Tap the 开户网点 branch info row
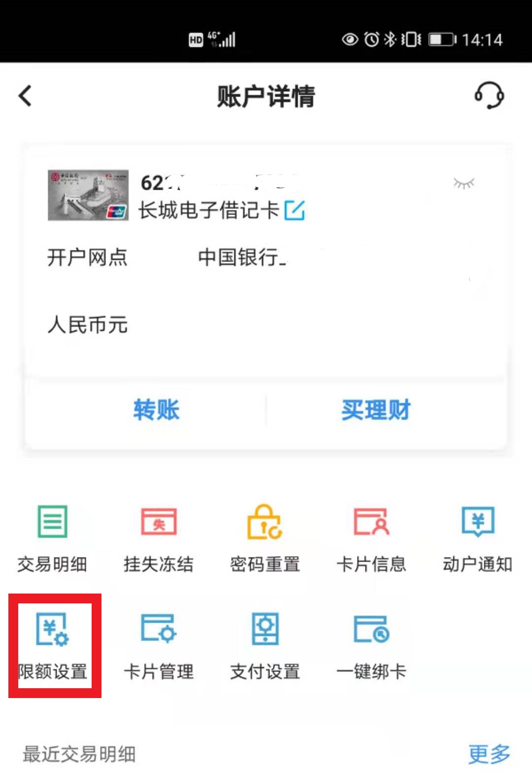 coord(266,257)
